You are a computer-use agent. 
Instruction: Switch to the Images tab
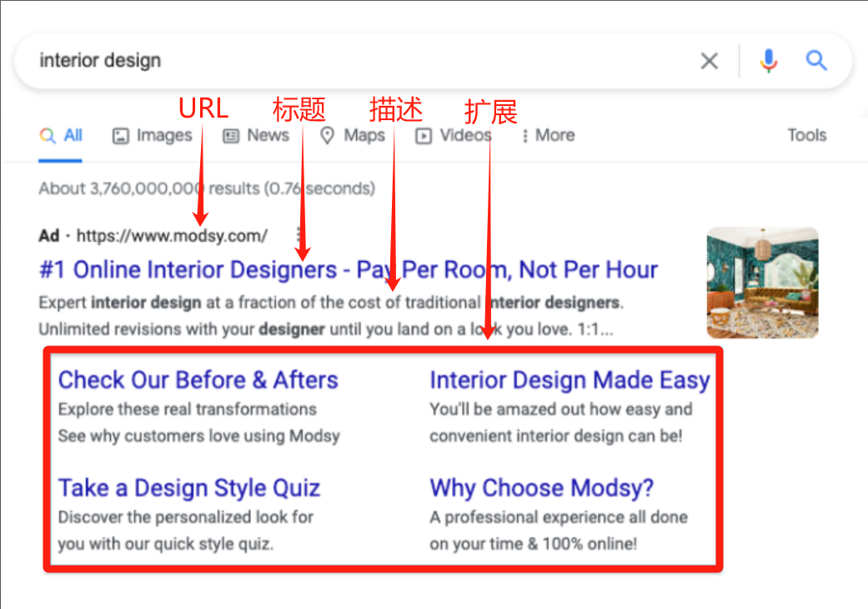(x=153, y=136)
